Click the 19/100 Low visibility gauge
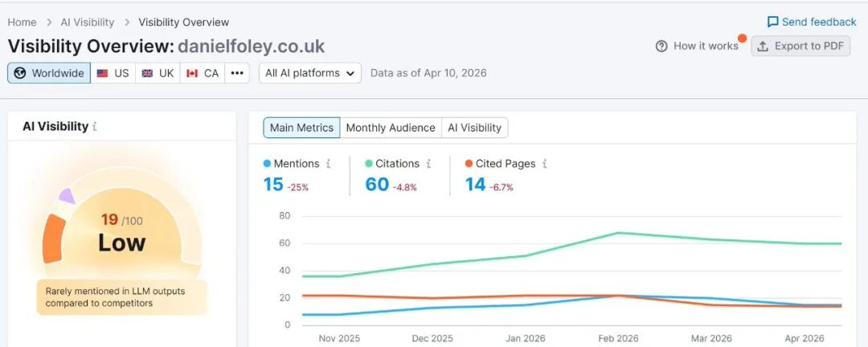This screenshot has height=347, width=868. (x=121, y=233)
